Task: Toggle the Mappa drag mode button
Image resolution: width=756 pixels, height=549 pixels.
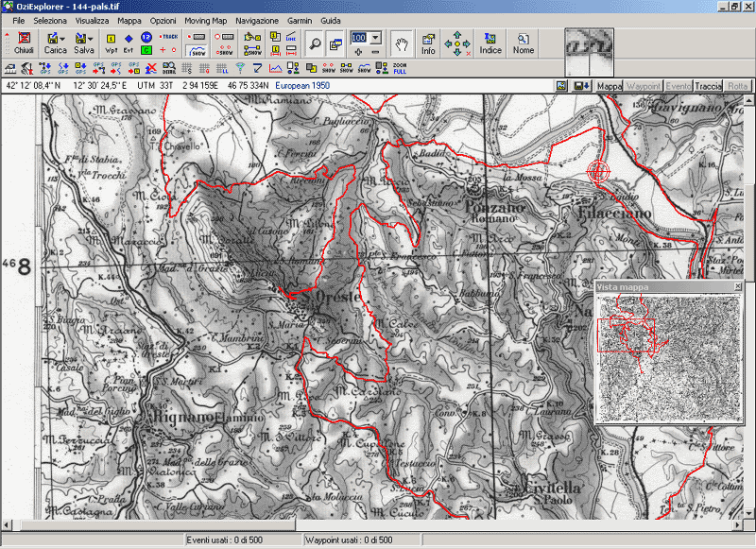Action: coord(610,86)
